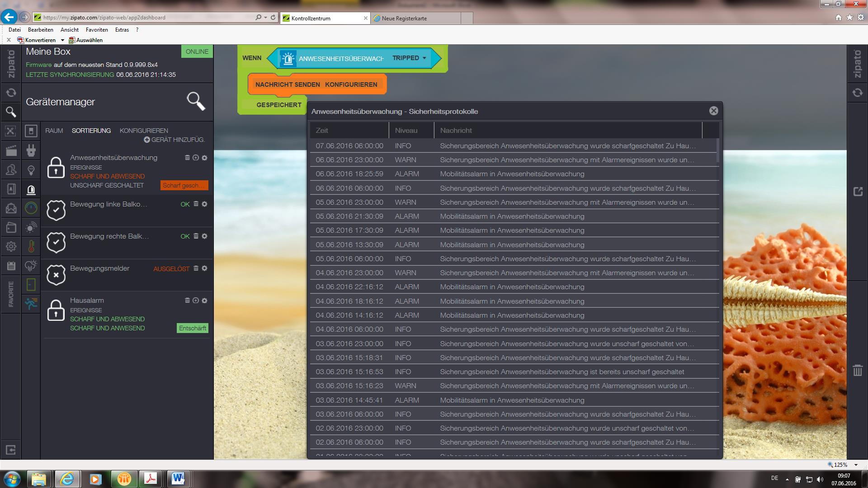Open settings gear for Hausalarm

204,300
